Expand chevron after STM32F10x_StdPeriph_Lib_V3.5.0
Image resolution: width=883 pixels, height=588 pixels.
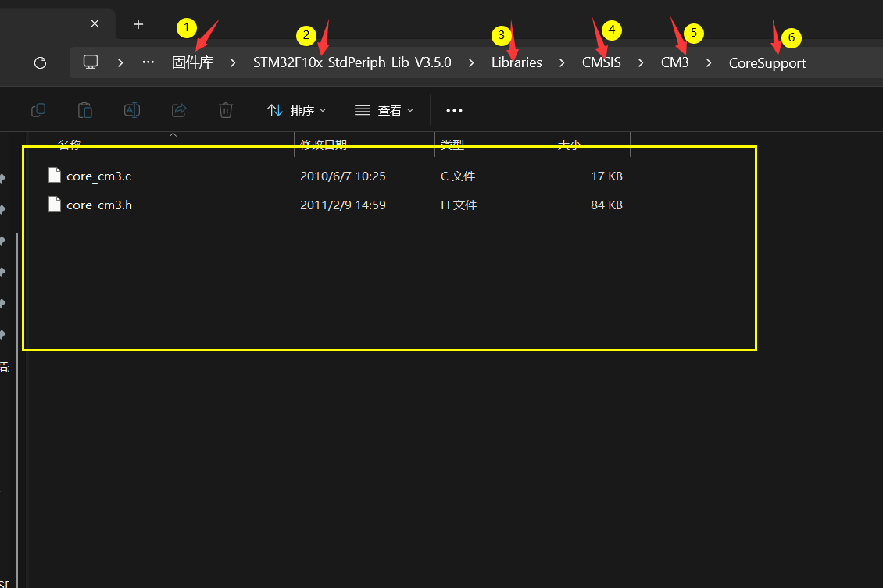pos(470,62)
